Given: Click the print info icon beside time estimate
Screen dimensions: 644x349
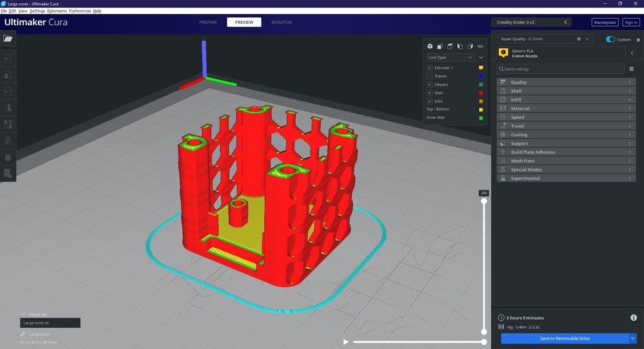Looking at the screenshot, I should click(633, 318).
